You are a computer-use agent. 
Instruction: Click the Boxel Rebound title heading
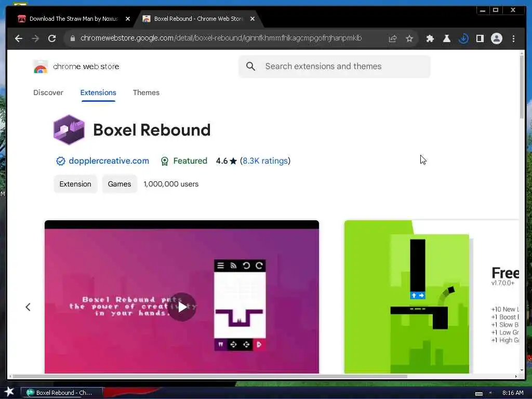(152, 130)
